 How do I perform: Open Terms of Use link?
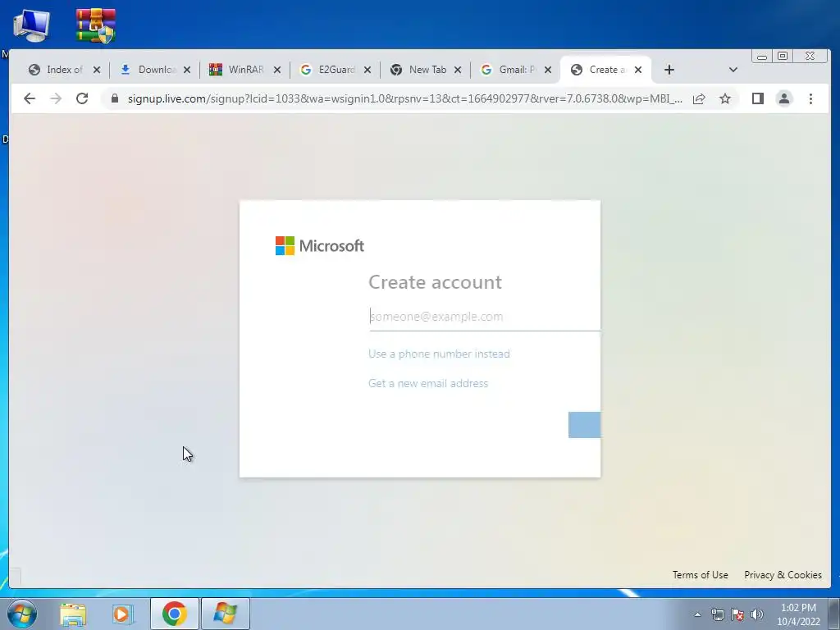click(701, 575)
